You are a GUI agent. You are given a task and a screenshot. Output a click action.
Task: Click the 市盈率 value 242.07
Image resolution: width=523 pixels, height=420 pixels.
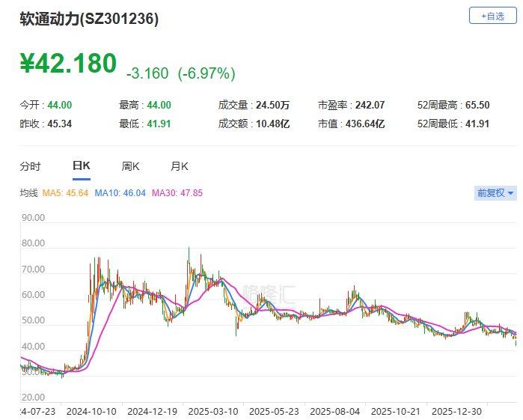pos(370,105)
